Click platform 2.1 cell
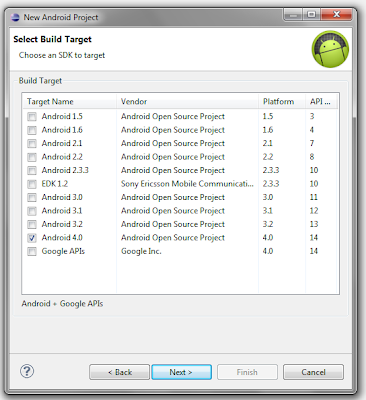The image size is (366, 400). (x=267, y=143)
